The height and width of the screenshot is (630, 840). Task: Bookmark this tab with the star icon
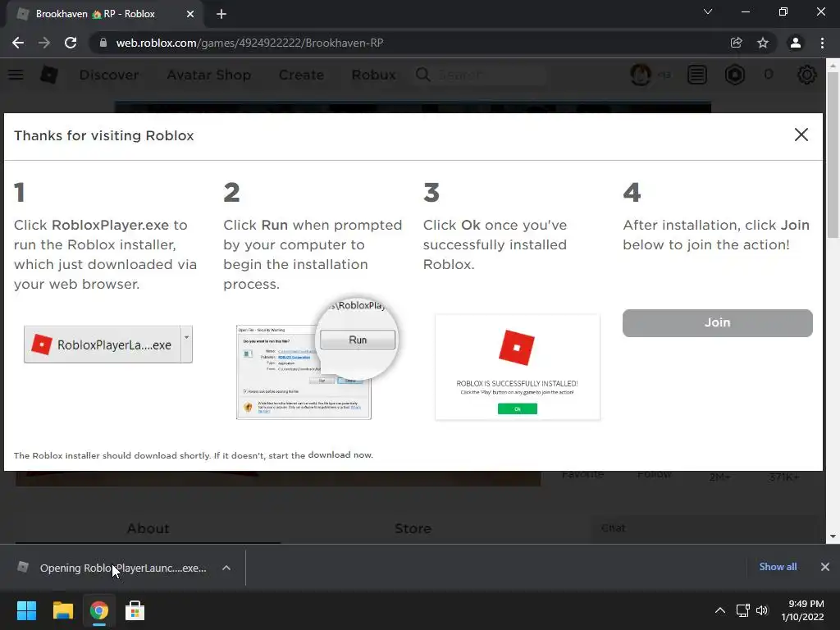click(x=763, y=43)
